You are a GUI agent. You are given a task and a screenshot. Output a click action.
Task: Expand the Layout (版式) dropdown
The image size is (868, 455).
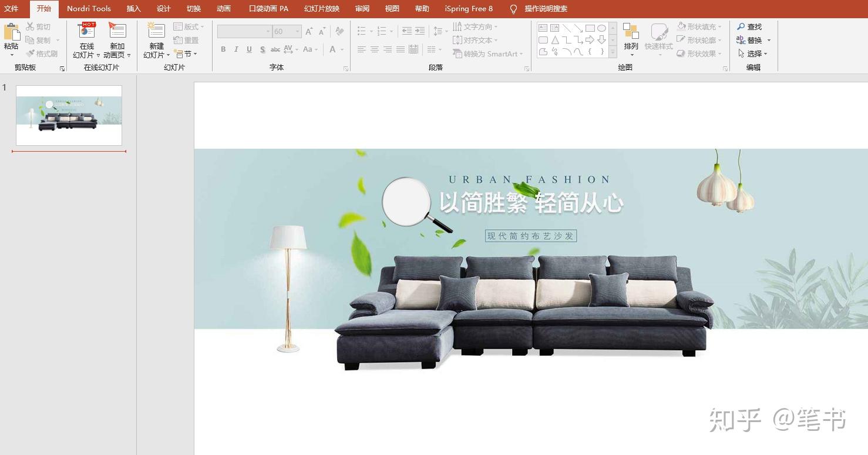pyautogui.click(x=189, y=27)
